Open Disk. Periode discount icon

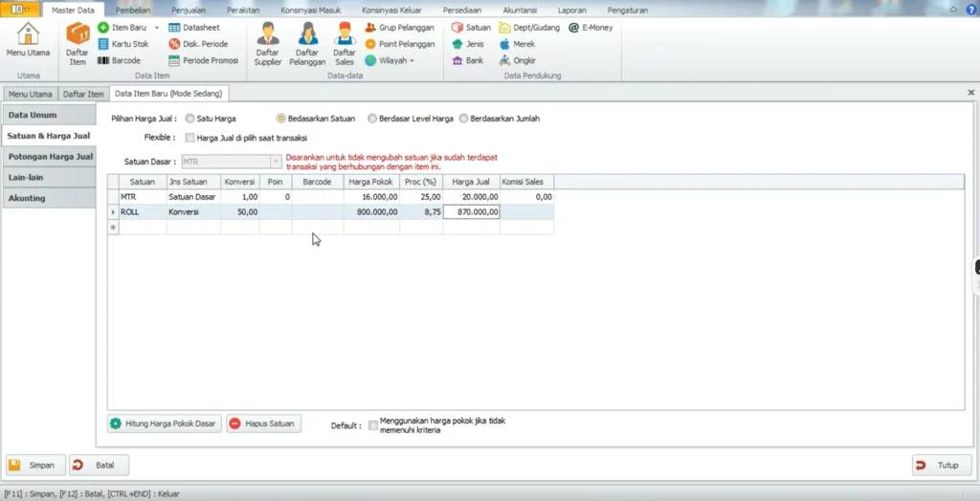(x=174, y=44)
